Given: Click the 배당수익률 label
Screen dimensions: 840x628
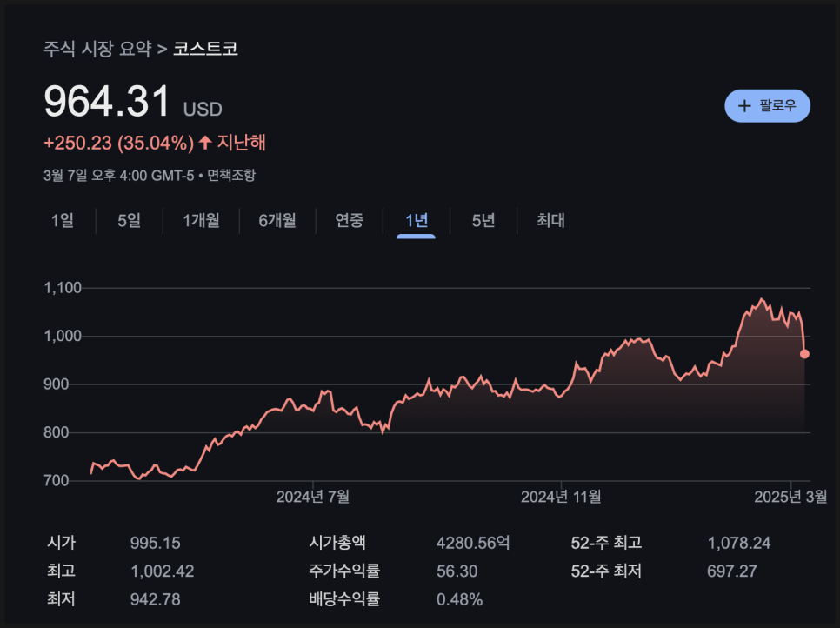Looking at the screenshot, I should (344, 599).
